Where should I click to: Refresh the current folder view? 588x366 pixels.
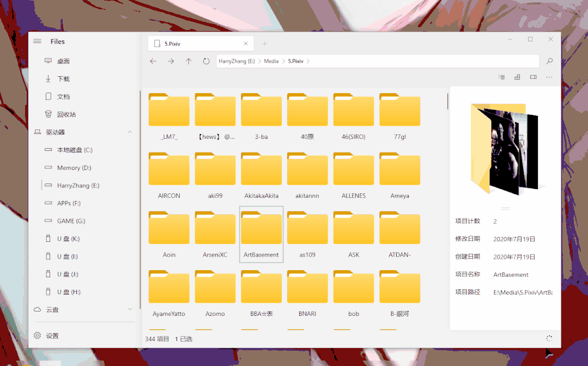tap(206, 61)
